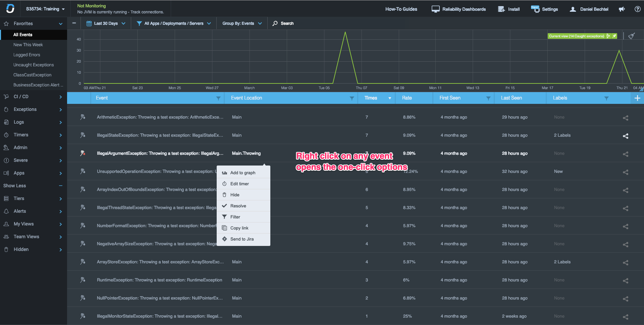Share the IllegalStateException event

pos(626,136)
